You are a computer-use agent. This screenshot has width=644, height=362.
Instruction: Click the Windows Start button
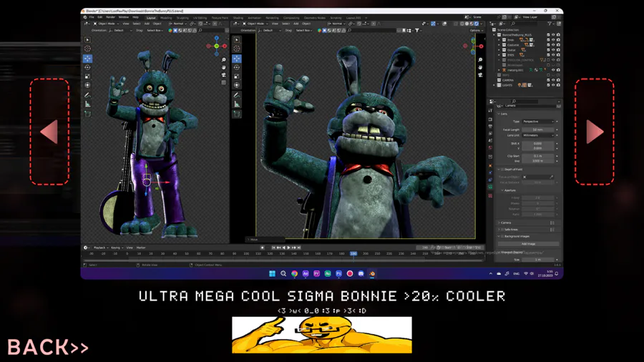[272, 274]
